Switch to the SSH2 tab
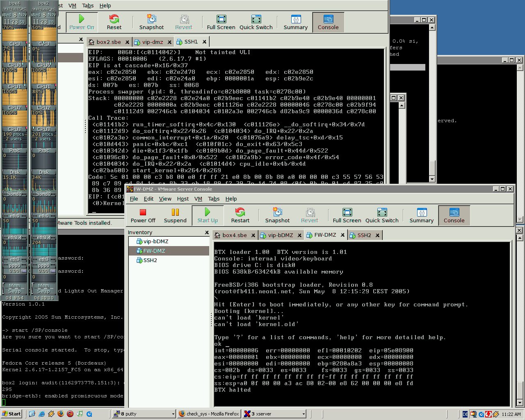This screenshot has height=420, width=525. [x=364, y=235]
